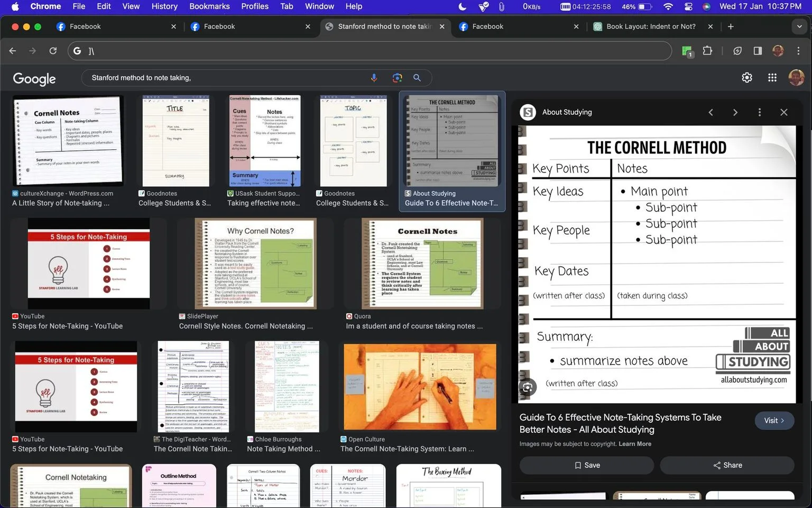This screenshot has width=812, height=508.
Task: Share the Cornell Method image
Action: 727,465
